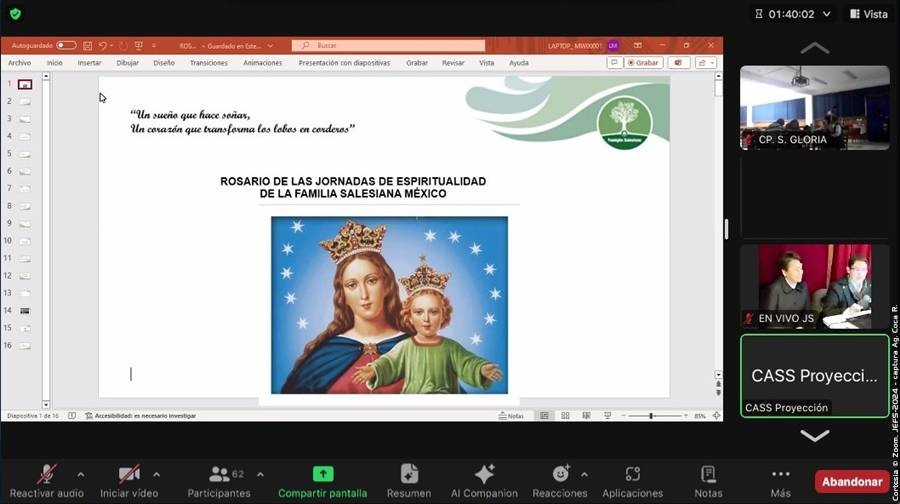
Task: Open the comments icon beside Grabar button
Action: tap(614, 63)
